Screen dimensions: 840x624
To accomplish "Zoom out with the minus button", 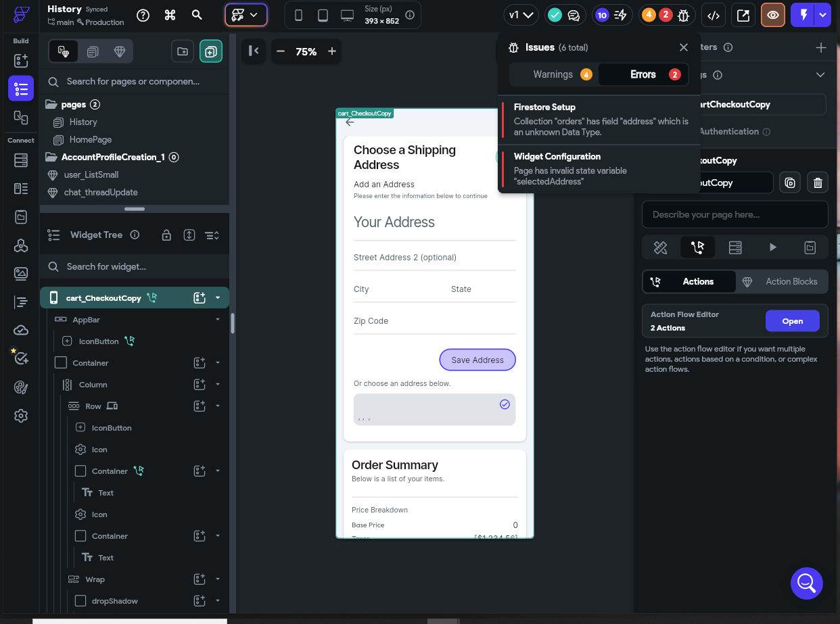I will [281, 51].
